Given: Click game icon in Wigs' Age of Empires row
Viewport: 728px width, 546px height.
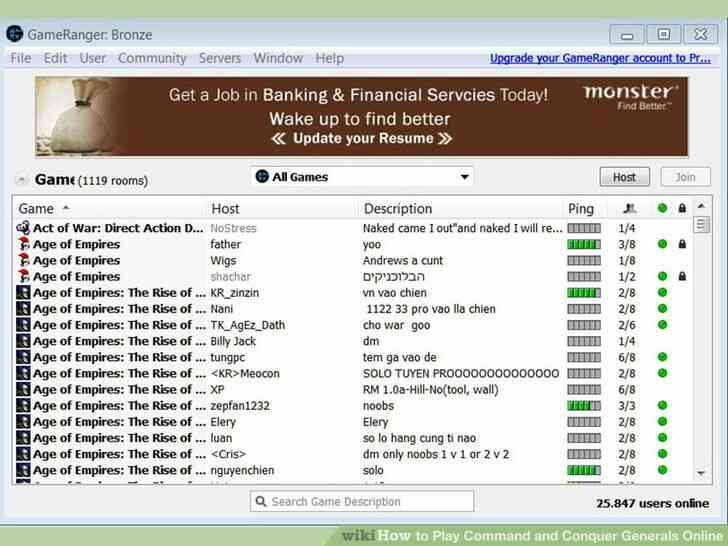Looking at the screenshot, I should point(23,260).
